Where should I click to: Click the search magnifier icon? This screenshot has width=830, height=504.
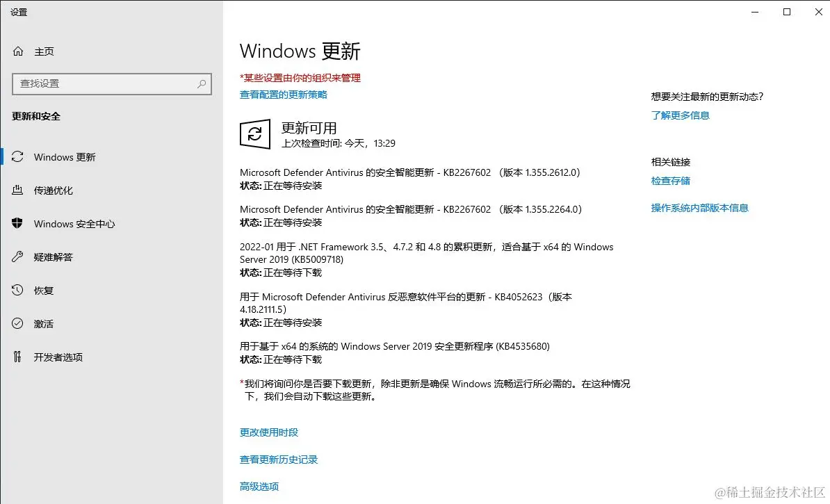202,83
